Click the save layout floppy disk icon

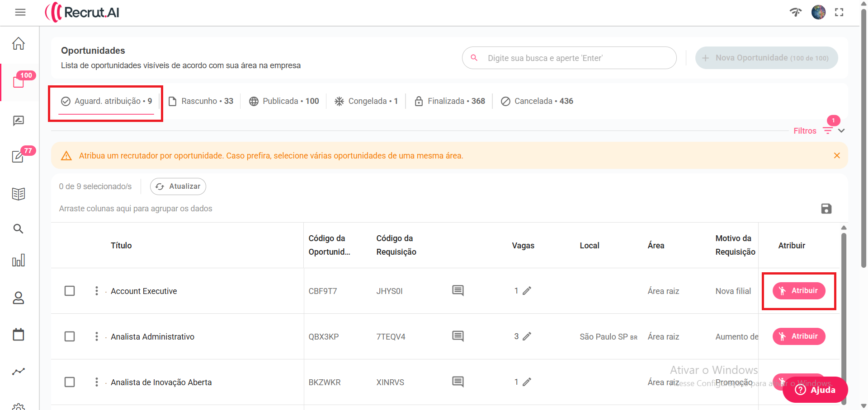[x=826, y=209]
